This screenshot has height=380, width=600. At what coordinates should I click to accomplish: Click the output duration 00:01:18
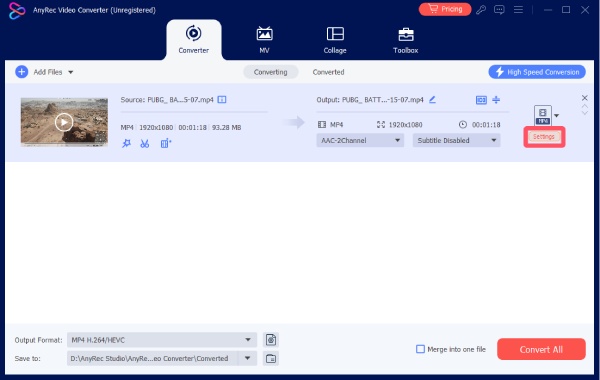point(486,125)
